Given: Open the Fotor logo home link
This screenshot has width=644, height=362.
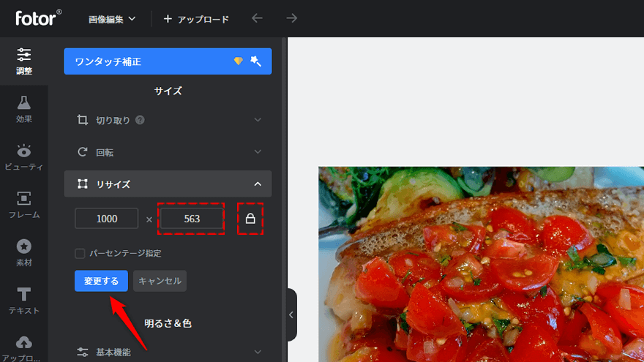Looking at the screenshot, I should [38, 18].
